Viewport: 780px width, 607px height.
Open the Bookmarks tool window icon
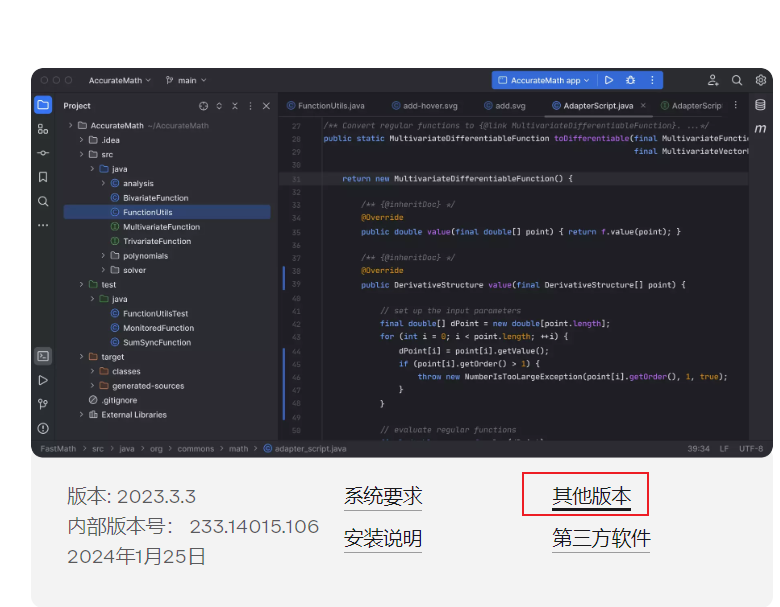coord(43,177)
